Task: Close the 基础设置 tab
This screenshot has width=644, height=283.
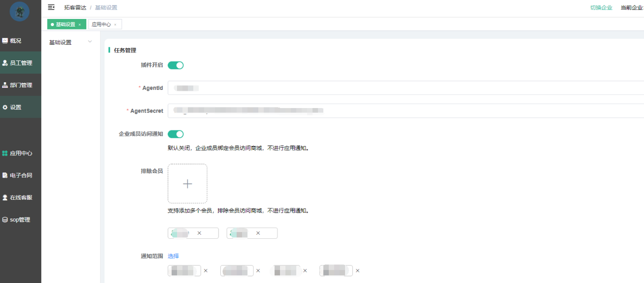Action: pyautogui.click(x=80, y=24)
